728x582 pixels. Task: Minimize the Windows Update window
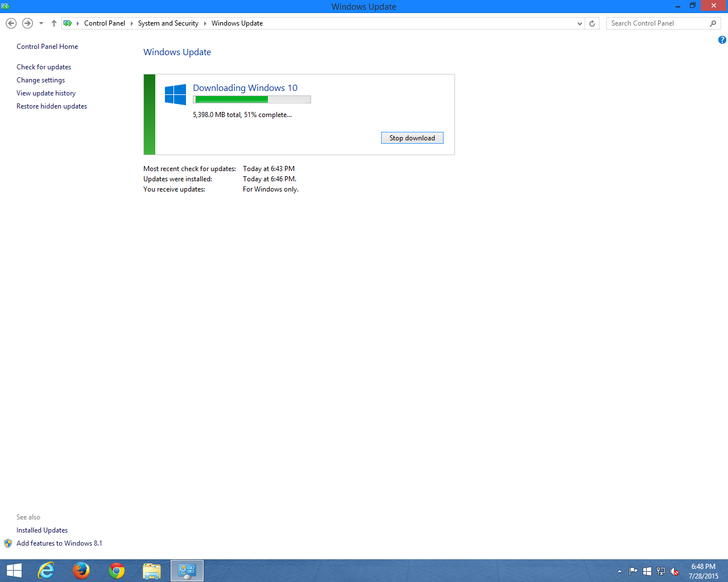click(678, 6)
